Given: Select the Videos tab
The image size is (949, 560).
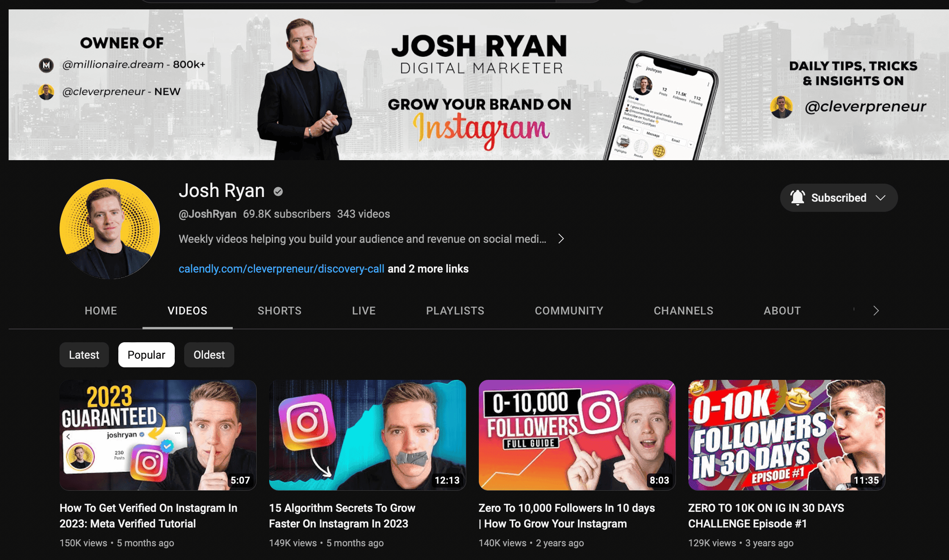Looking at the screenshot, I should (x=187, y=311).
